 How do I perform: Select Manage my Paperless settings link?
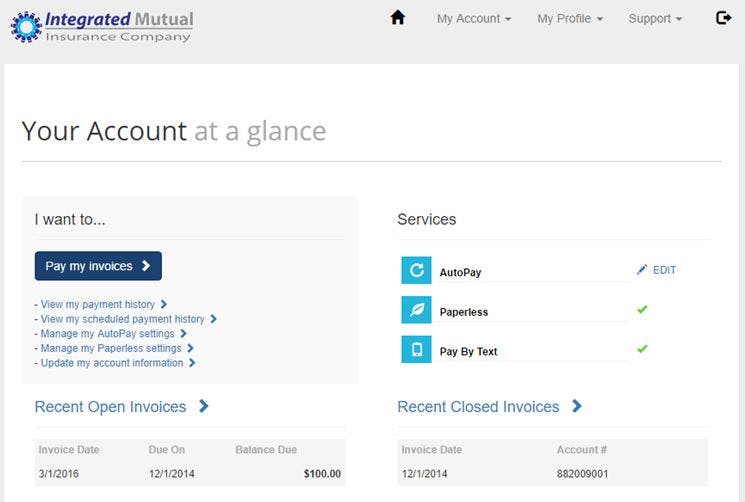click(x=111, y=348)
